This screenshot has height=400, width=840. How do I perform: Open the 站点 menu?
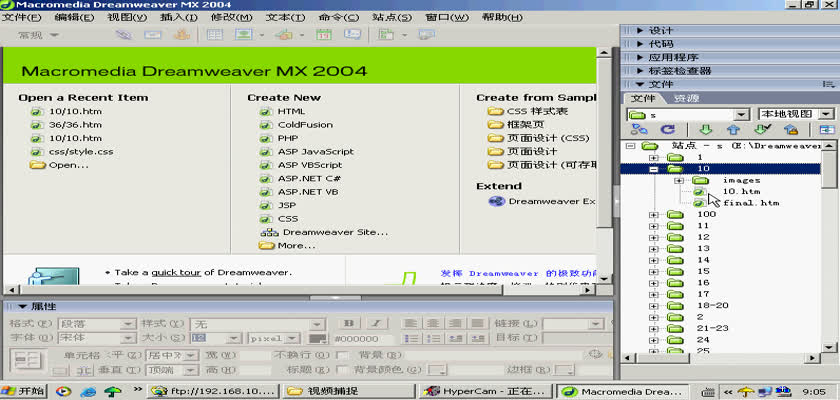tap(392, 17)
